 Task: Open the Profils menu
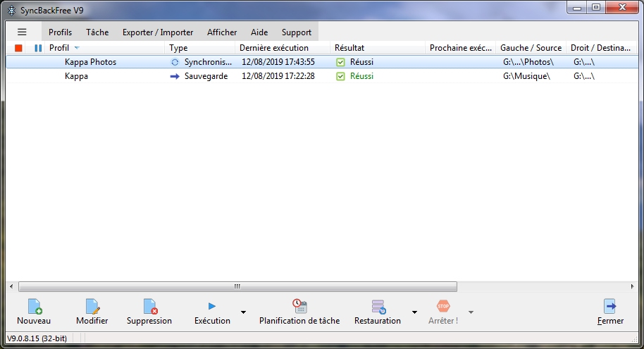(x=60, y=32)
